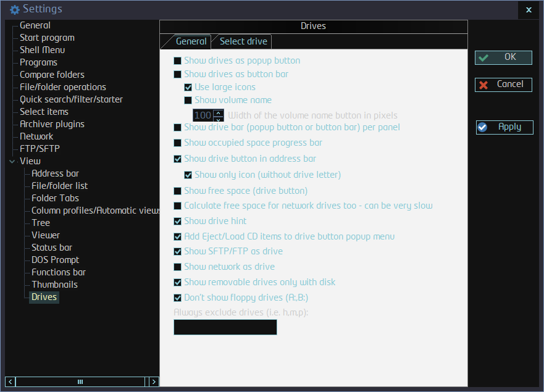The image size is (544, 392).
Task: Click the Apply button
Action: tap(504, 127)
